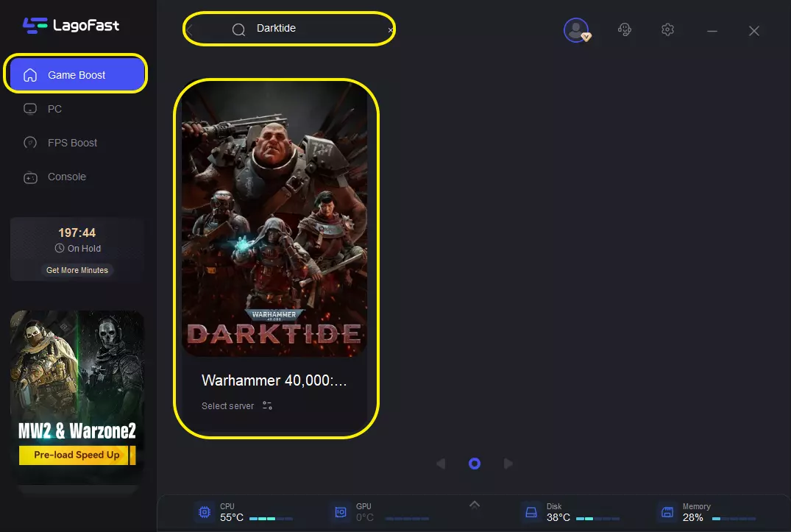Clear the Darktide search text

click(390, 30)
